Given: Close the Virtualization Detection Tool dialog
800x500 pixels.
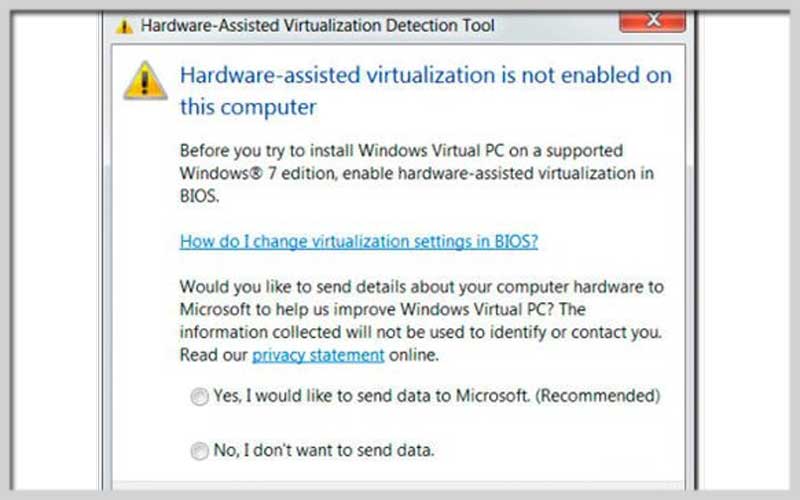Looking at the screenshot, I should click(x=653, y=21).
